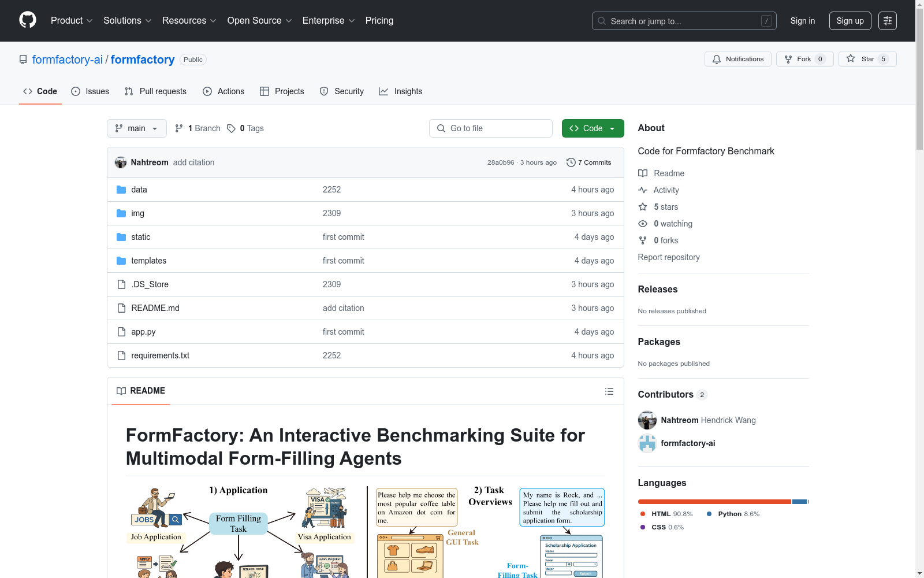924x578 pixels.
Task: Open the Contributors section heading link
Action: tap(673, 394)
